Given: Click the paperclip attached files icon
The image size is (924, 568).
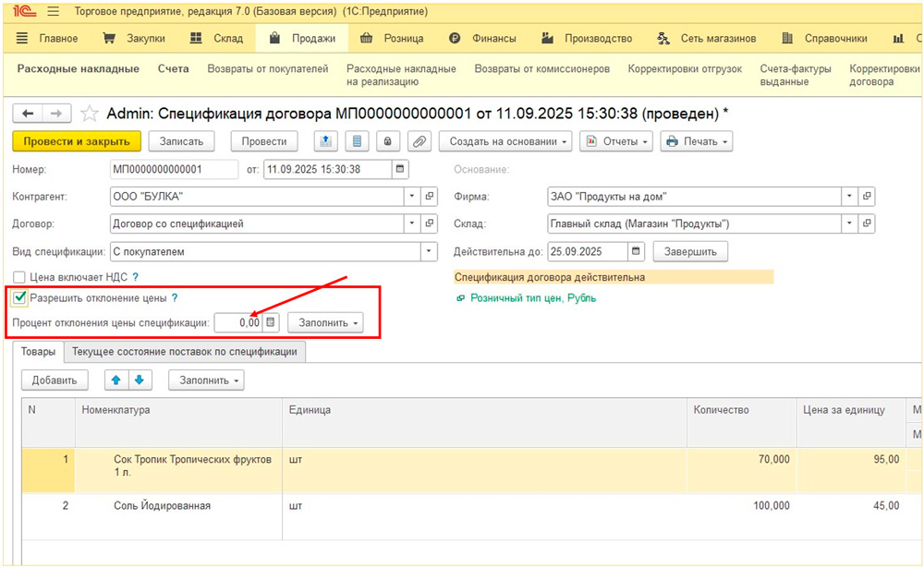Looking at the screenshot, I should click(x=419, y=141).
